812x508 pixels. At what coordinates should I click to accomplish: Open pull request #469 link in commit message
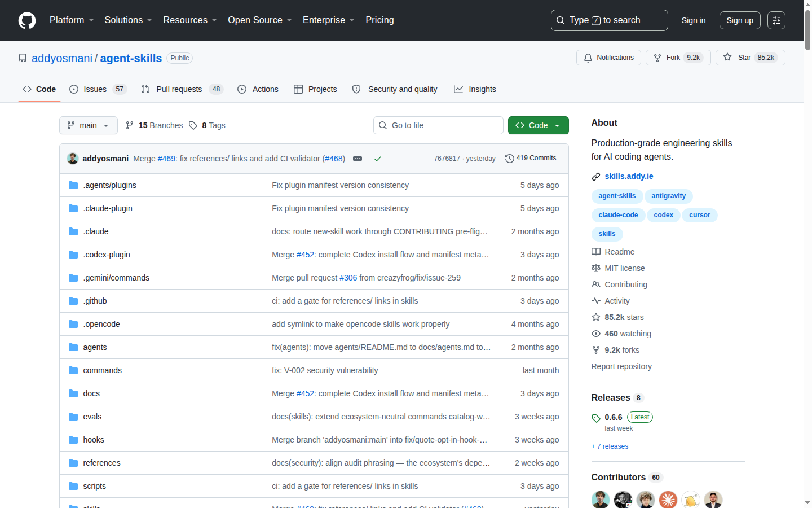click(167, 159)
